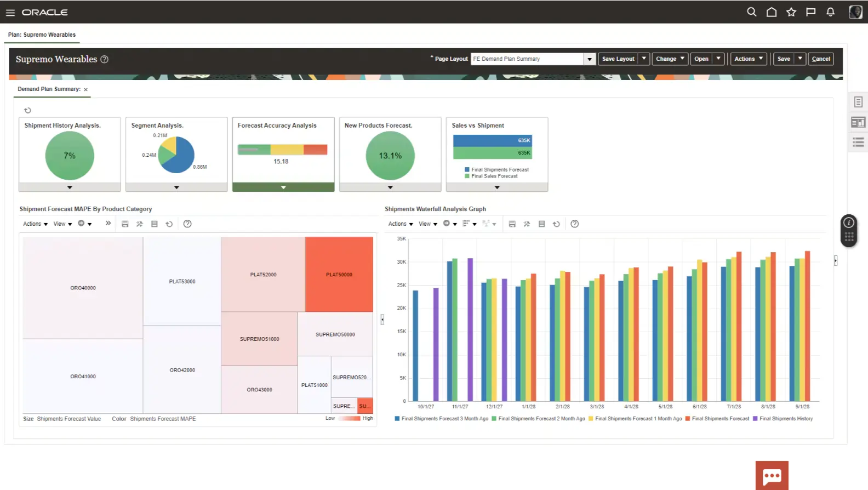Click the Oracle logo
868x490 pixels.
tap(45, 12)
